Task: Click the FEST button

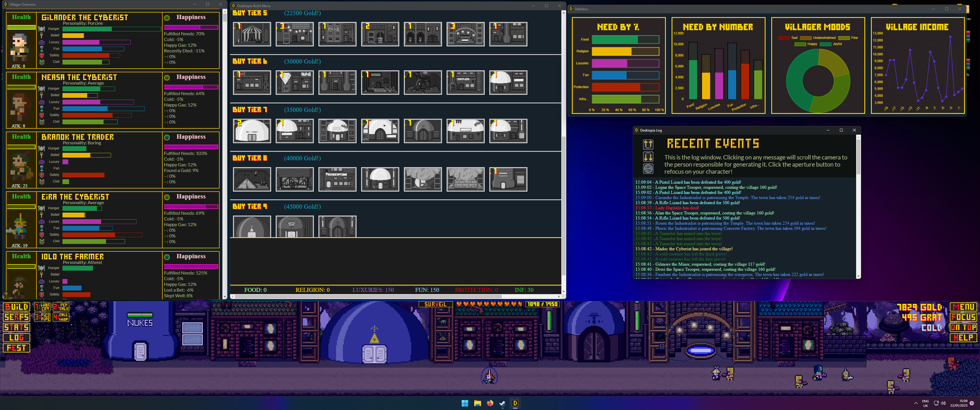Action: [x=16, y=348]
